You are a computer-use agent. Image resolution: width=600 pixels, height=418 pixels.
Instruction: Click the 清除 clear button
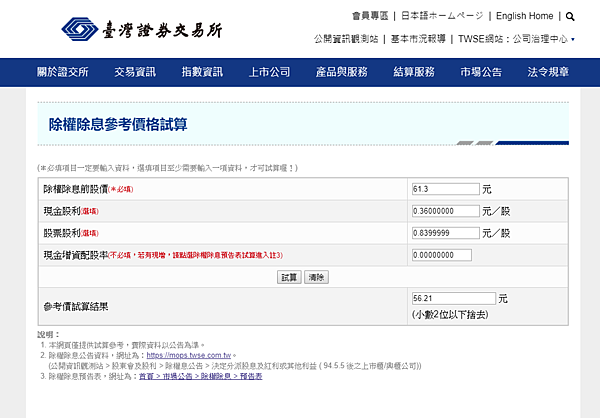click(x=316, y=277)
